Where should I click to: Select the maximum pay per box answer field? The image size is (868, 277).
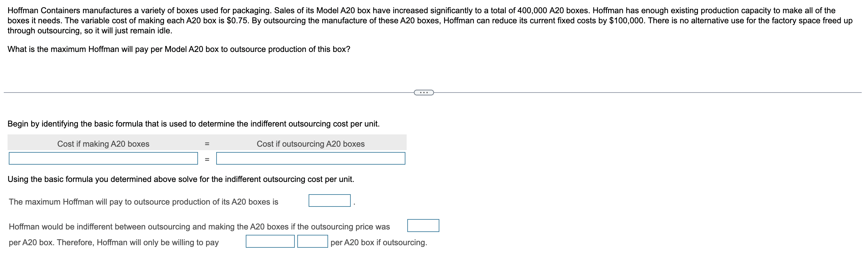click(329, 200)
